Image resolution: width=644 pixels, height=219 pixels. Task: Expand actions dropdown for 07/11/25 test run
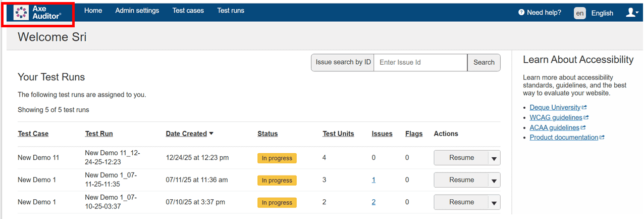494,181
